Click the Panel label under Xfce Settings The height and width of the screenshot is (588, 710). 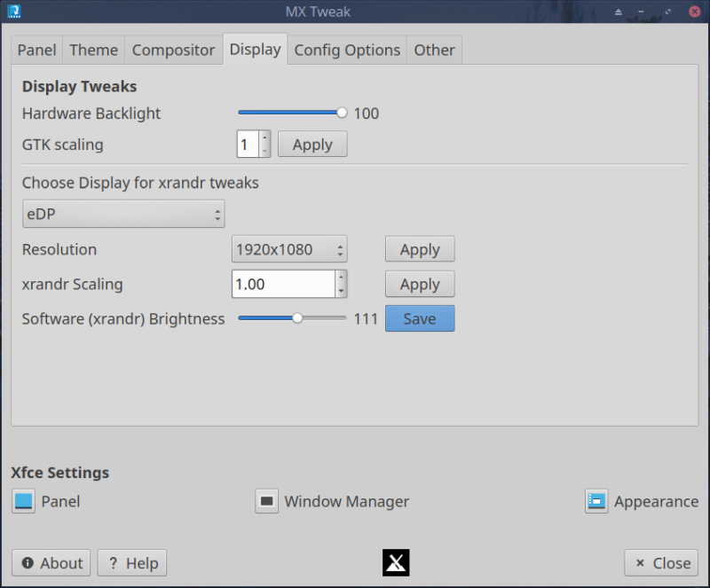(60, 502)
